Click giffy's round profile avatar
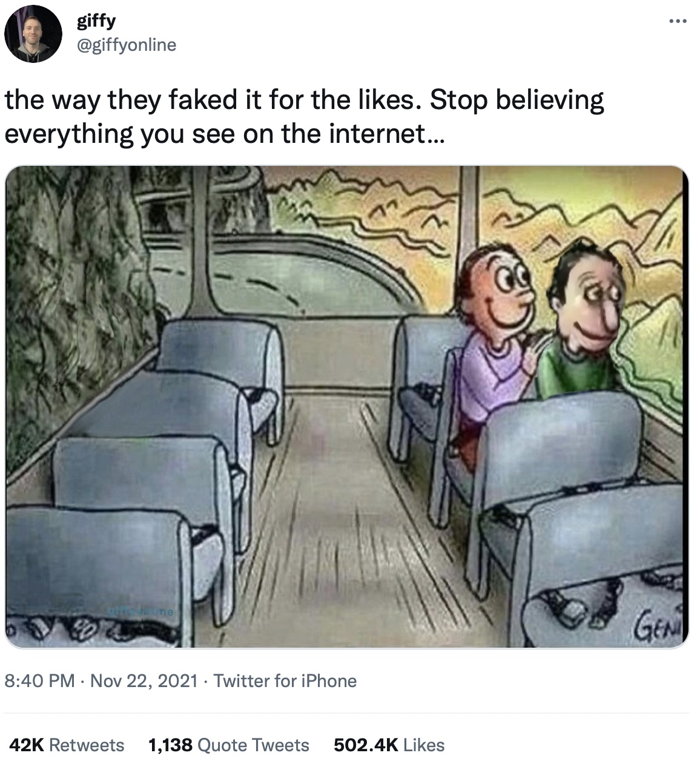 (x=33, y=34)
